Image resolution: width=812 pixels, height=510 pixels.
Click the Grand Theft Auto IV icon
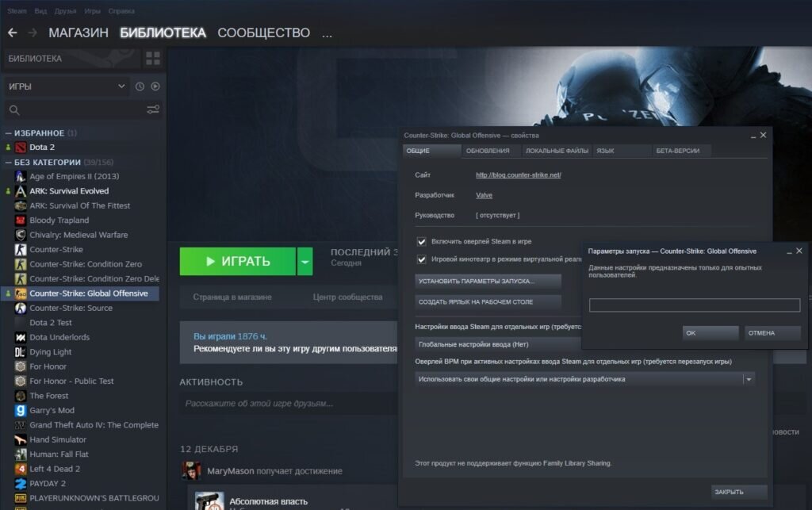pos(21,425)
